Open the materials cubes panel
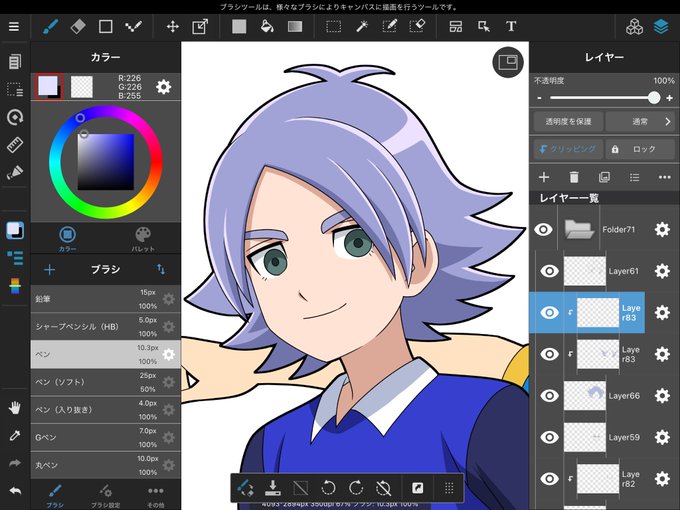 [x=634, y=26]
